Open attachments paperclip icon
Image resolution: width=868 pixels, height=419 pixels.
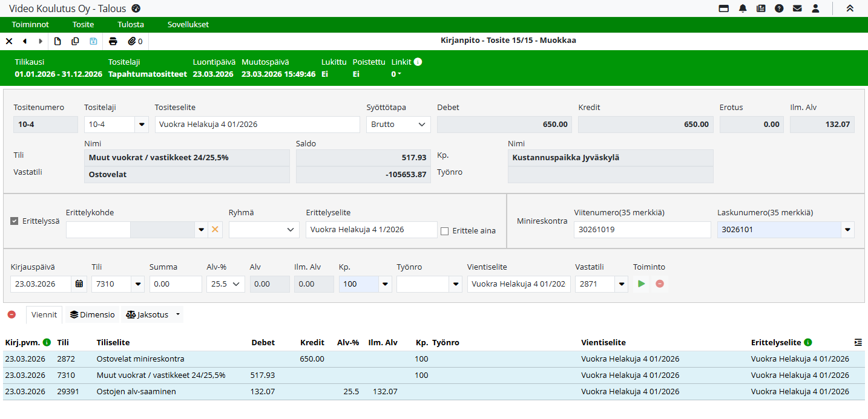click(132, 42)
